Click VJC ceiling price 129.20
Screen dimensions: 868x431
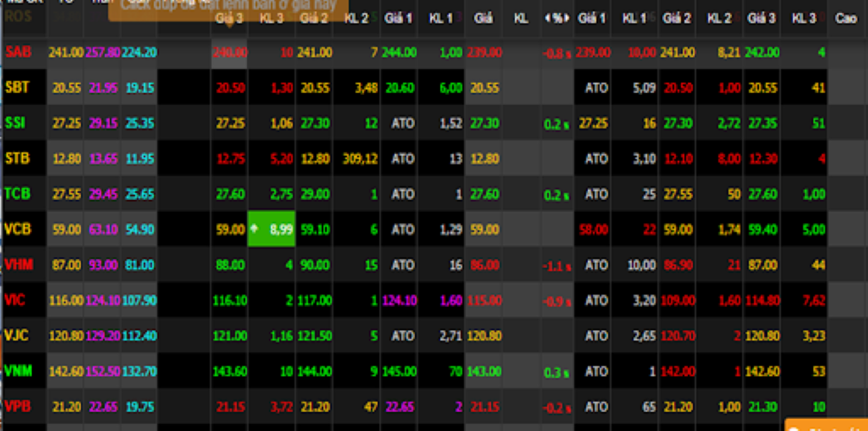pyautogui.click(x=102, y=336)
